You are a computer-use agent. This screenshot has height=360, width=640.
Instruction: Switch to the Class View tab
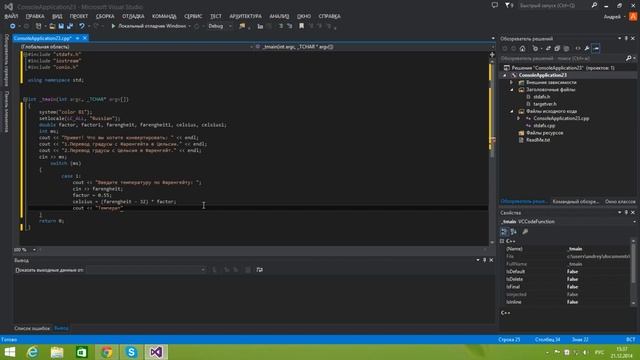[x=620, y=202]
